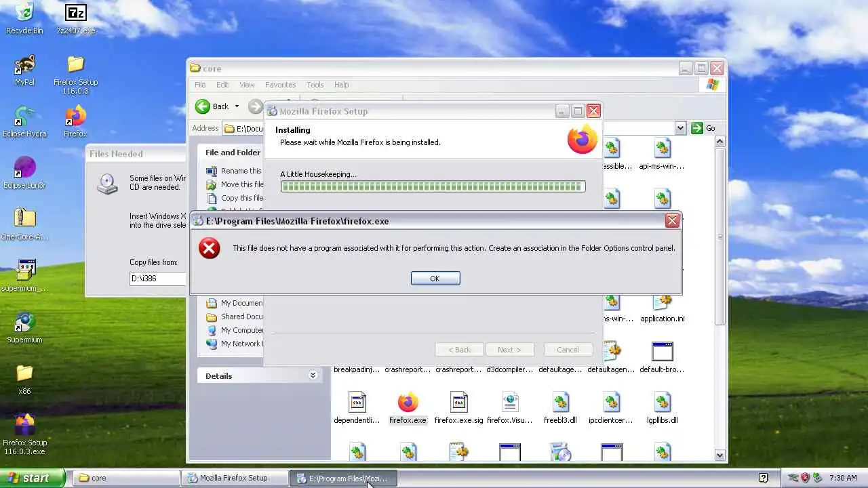Select the freebl3.dll file icon
Image resolution: width=868 pixels, height=488 pixels.
(x=560, y=407)
